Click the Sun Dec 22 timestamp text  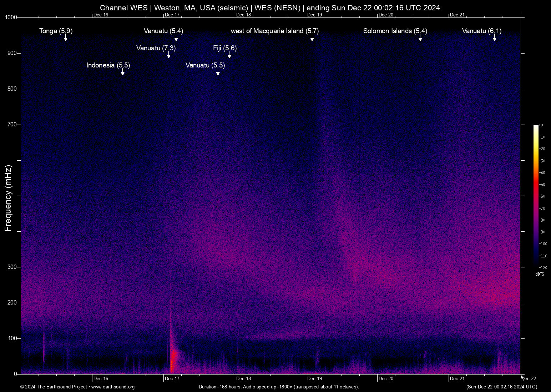pyautogui.click(x=501, y=387)
